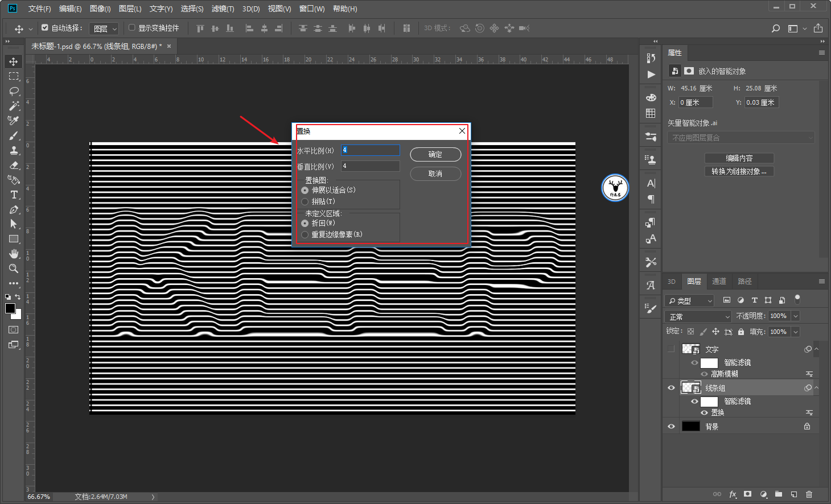Open the blend mode 正常 dropdown

click(698, 316)
